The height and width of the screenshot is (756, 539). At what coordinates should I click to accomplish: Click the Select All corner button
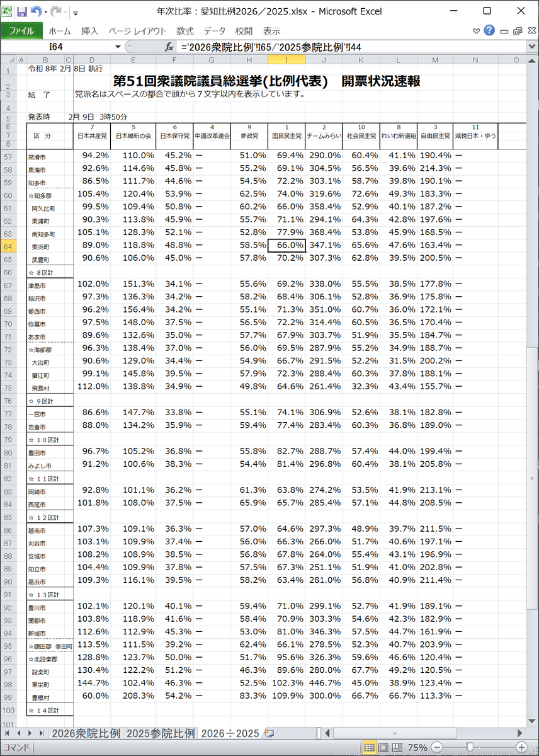click(7, 60)
